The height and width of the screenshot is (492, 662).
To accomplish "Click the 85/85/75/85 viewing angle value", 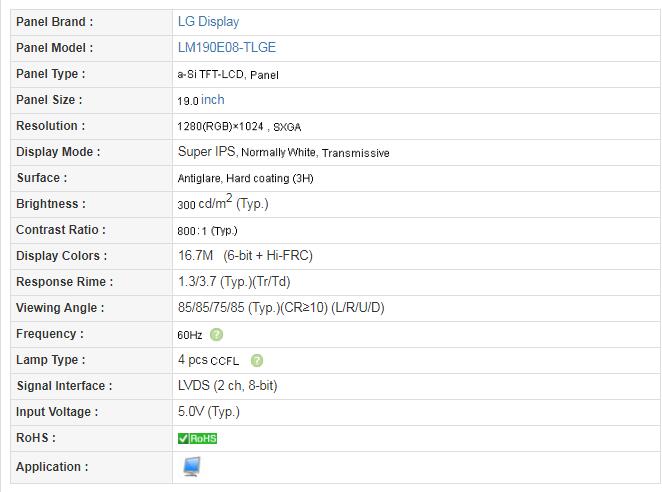I will tap(281, 307).
